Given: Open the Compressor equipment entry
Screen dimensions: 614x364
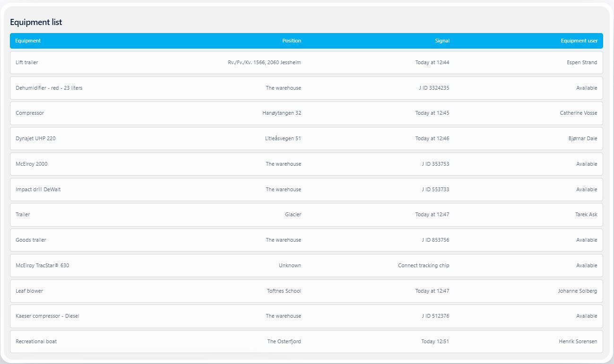Looking at the screenshot, I should [30, 113].
